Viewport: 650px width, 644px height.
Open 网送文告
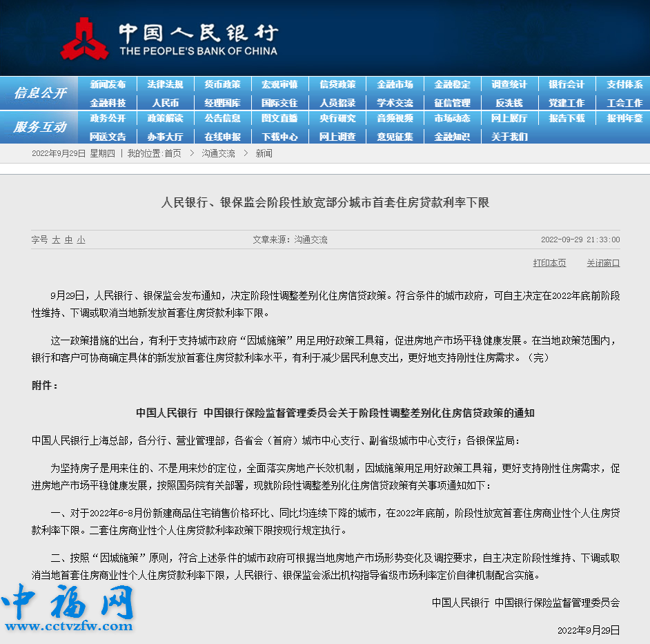(x=108, y=137)
